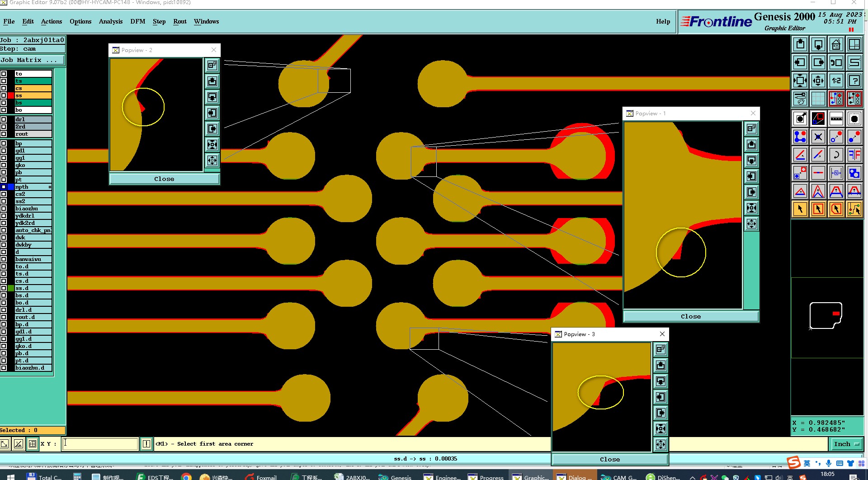Click the zoom in icon in Popview 1

[x=751, y=208]
